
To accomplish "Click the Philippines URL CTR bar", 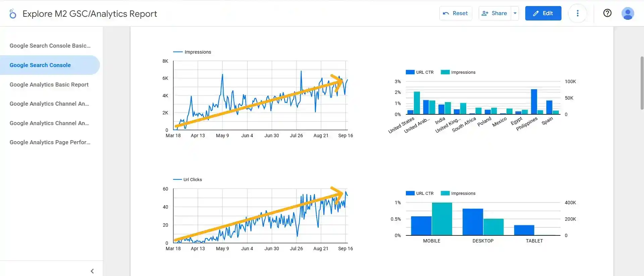I will tap(534, 102).
